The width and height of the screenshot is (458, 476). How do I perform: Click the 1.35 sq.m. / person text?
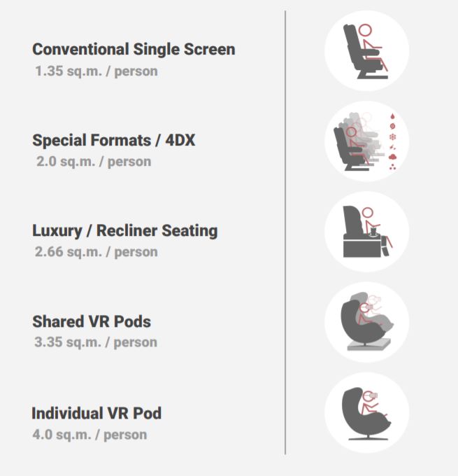96,71
